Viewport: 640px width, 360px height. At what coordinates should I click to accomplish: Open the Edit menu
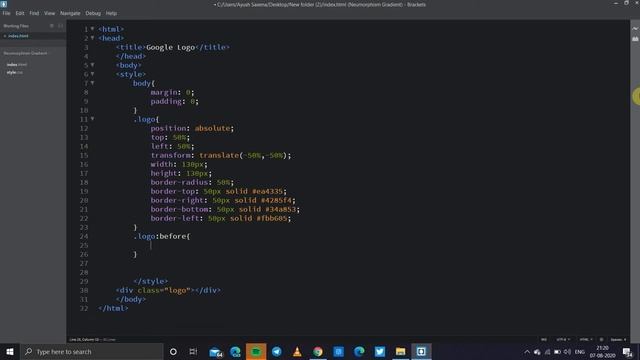point(20,13)
